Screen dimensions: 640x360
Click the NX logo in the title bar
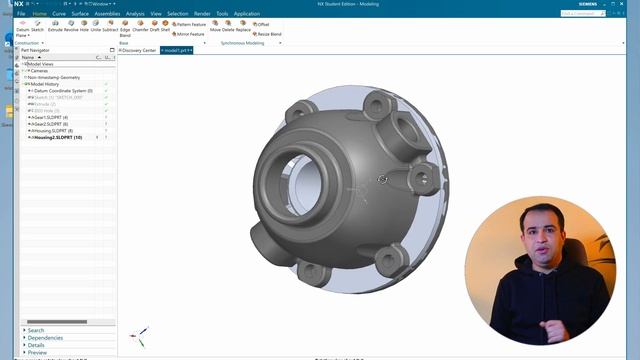tap(19, 4)
